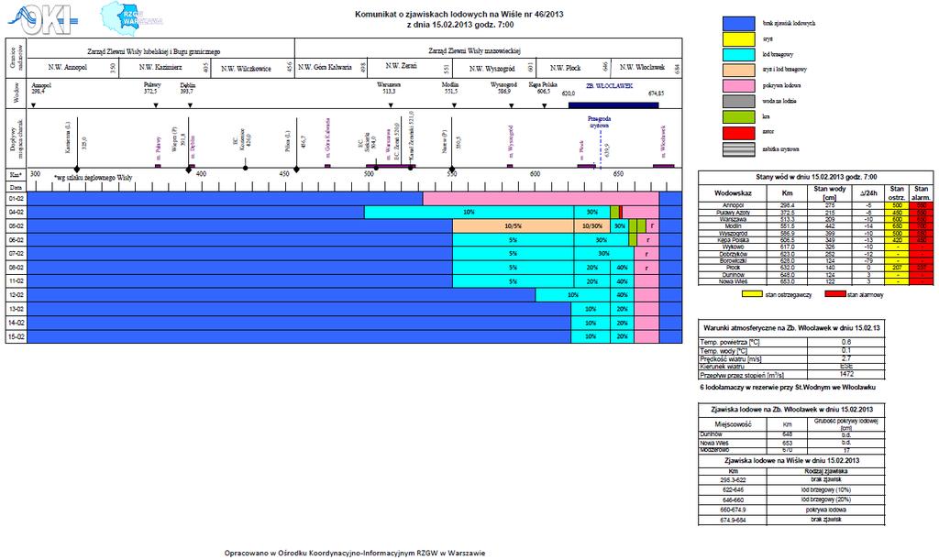Click 'Zarząd Zlewni Wisły mazowieckiej' header
This screenshot has width=939, height=560.
474,50
